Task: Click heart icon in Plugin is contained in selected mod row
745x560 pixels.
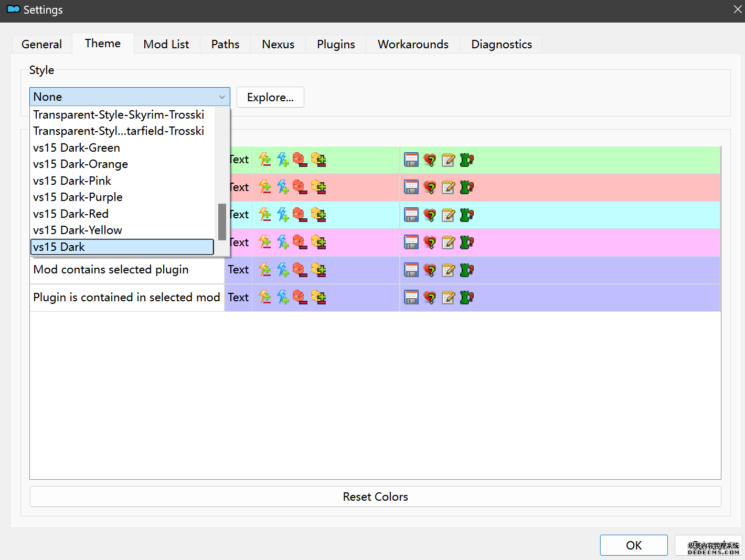Action: (x=430, y=298)
